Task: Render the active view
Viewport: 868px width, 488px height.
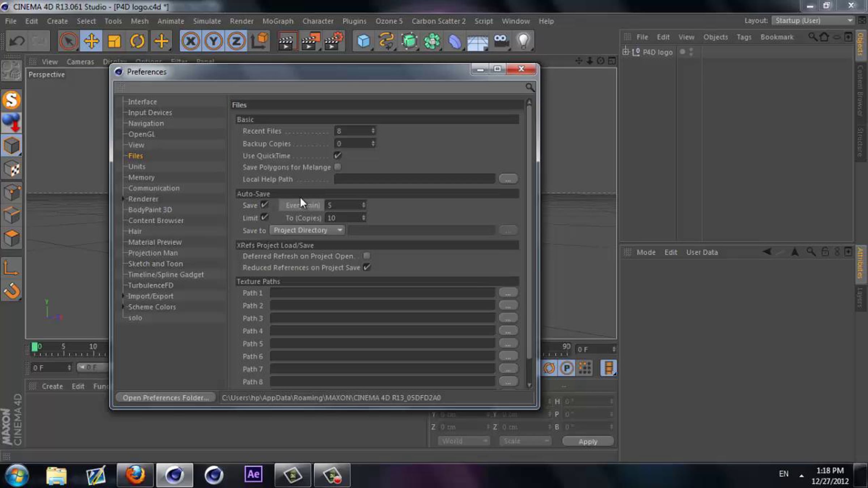Action: tap(287, 41)
